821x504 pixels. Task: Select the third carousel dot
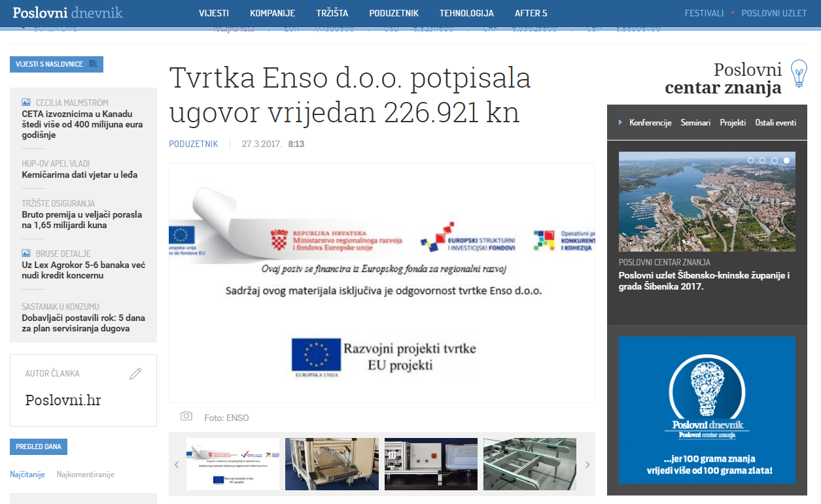pos(775,160)
